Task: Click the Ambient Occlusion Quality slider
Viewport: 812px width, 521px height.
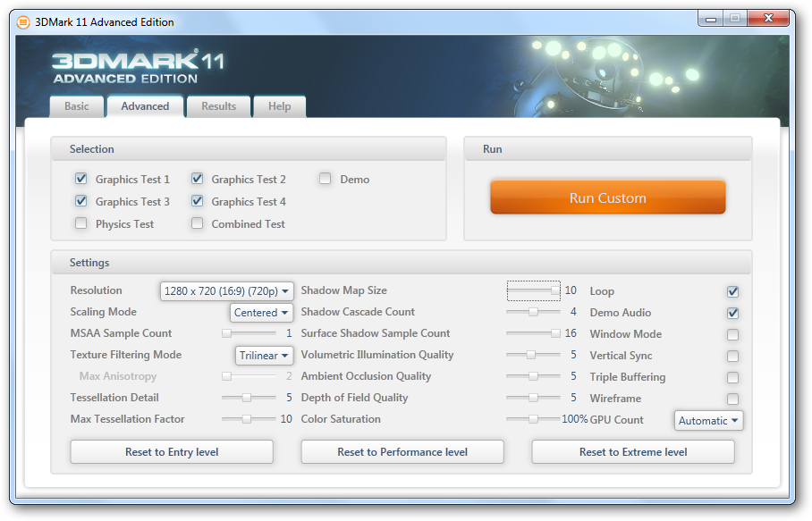Action: click(x=533, y=376)
